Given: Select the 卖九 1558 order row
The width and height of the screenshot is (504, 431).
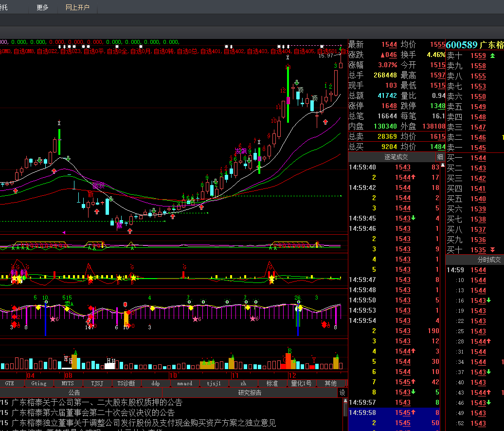Looking at the screenshot, I should pyautogui.click(x=475, y=66).
